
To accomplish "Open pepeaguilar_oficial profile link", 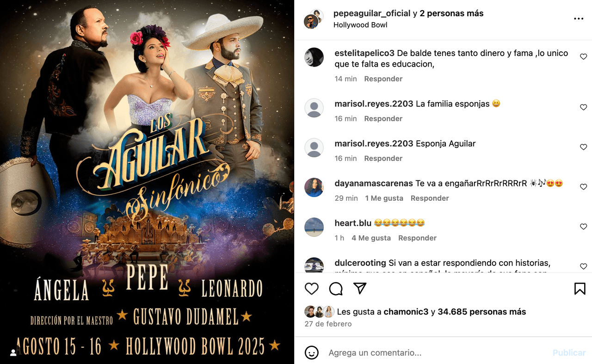I will [372, 13].
